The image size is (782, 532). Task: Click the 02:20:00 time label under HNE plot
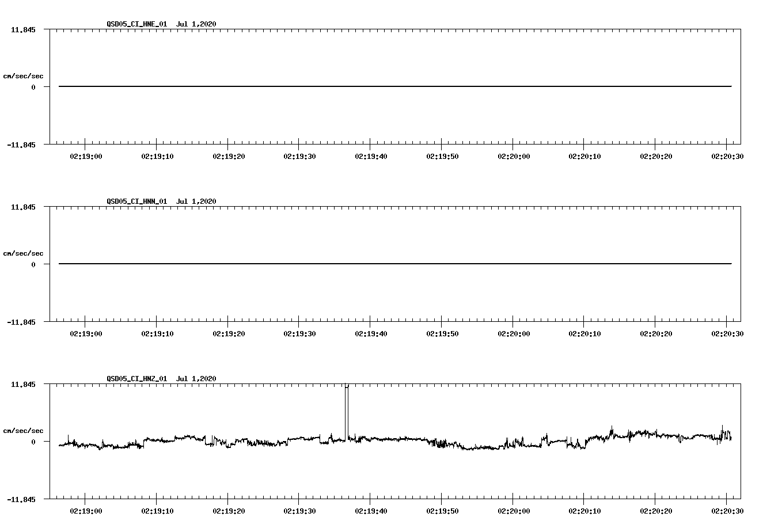(514, 156)
